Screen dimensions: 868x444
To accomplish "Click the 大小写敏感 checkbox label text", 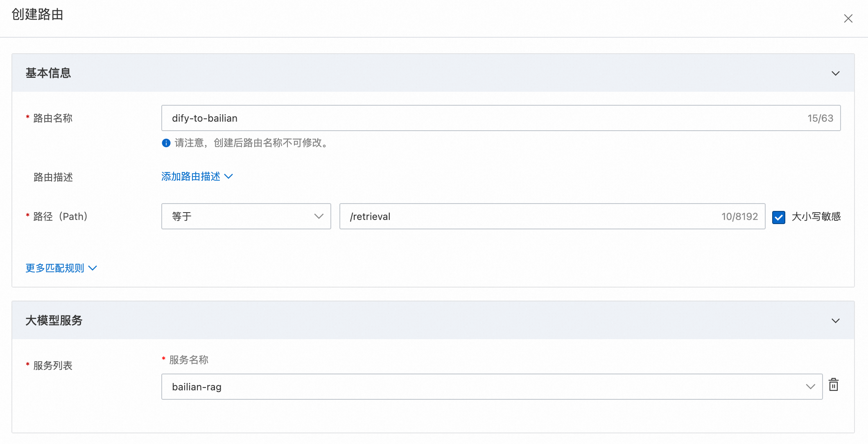I will [x=816, y=217].
